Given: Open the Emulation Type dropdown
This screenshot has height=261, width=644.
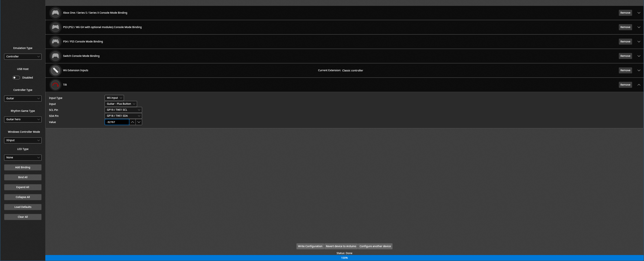Looking at the screenshot, I should 23,57.
